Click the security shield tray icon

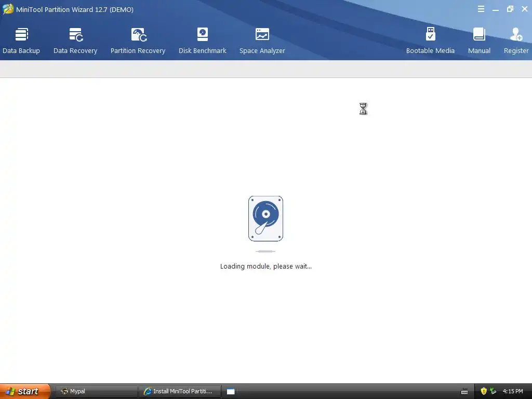[x=484, y=391]
